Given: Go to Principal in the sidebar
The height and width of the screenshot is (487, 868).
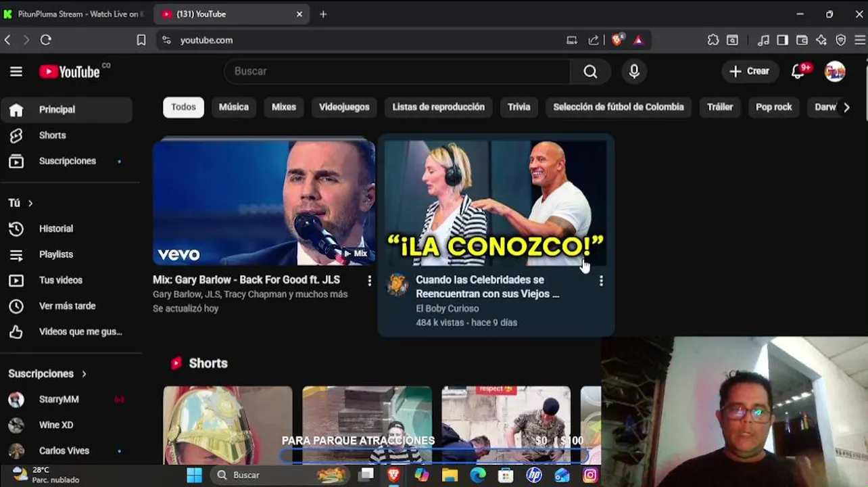Looking at the screenshot, I should click(x=66, y=110).
